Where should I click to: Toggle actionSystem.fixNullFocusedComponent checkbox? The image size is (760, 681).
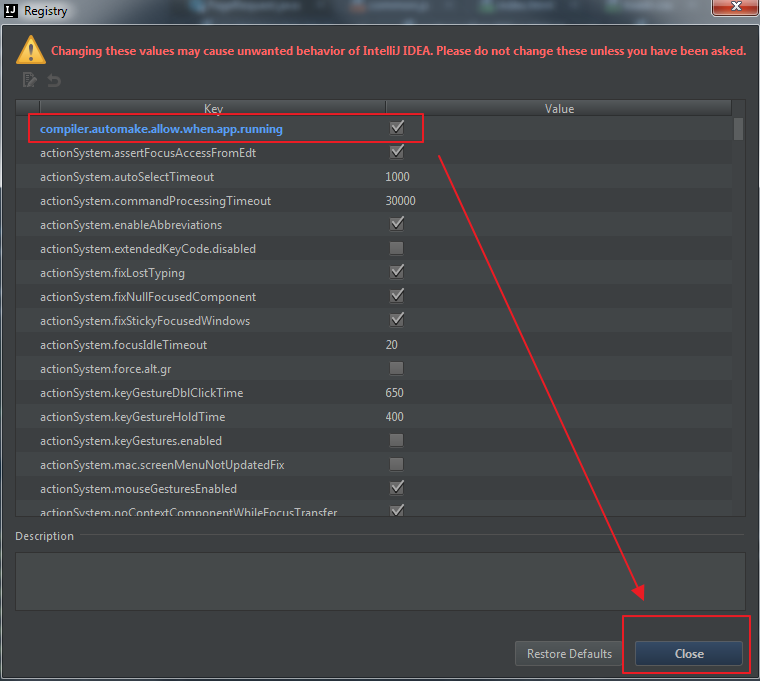(397, 296)
